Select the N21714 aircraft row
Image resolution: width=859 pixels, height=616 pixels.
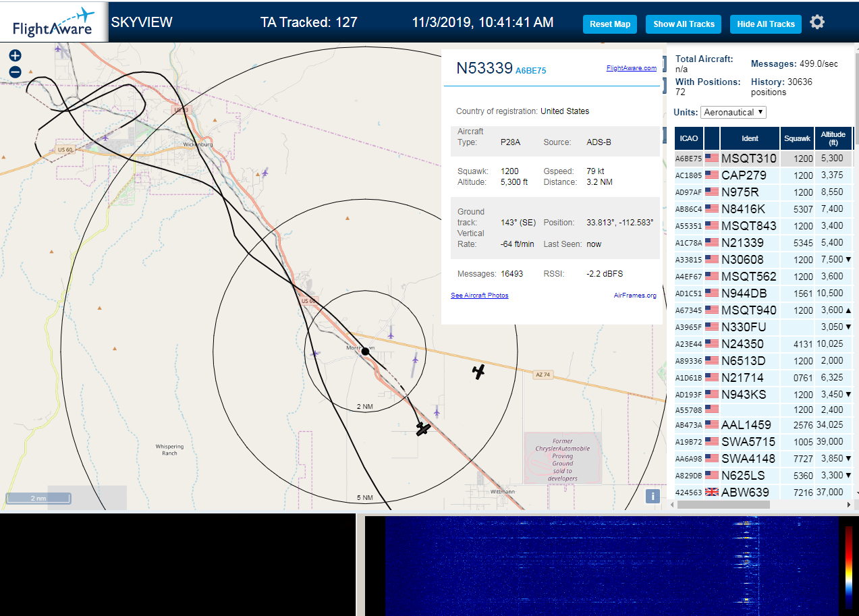(x=764, y=378)
